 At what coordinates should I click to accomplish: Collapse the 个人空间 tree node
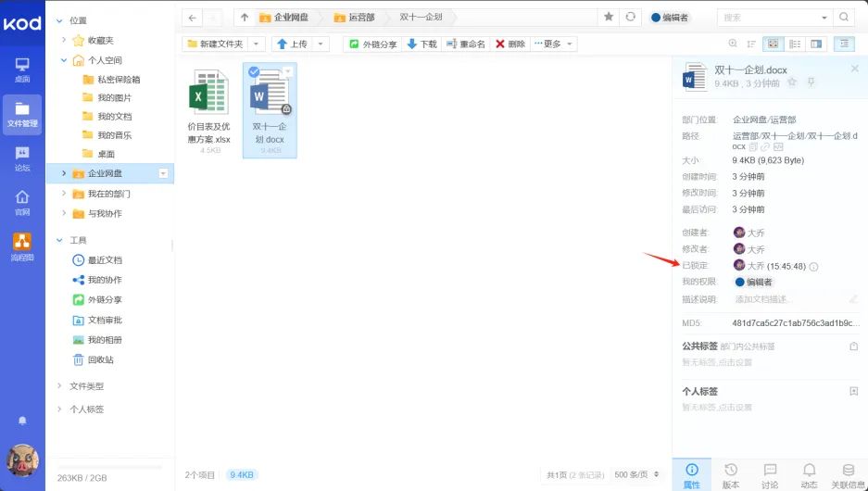pyautogui.click(x=64, y=60)
